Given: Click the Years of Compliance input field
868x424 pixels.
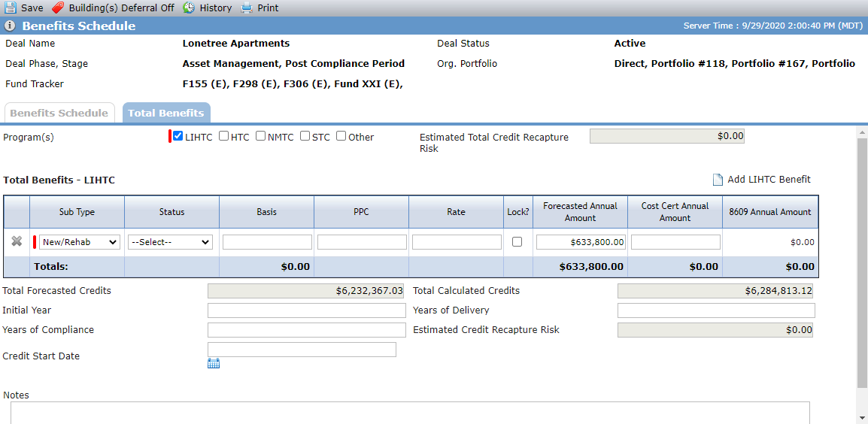Looking at the screenshot, I should point(307,330).
